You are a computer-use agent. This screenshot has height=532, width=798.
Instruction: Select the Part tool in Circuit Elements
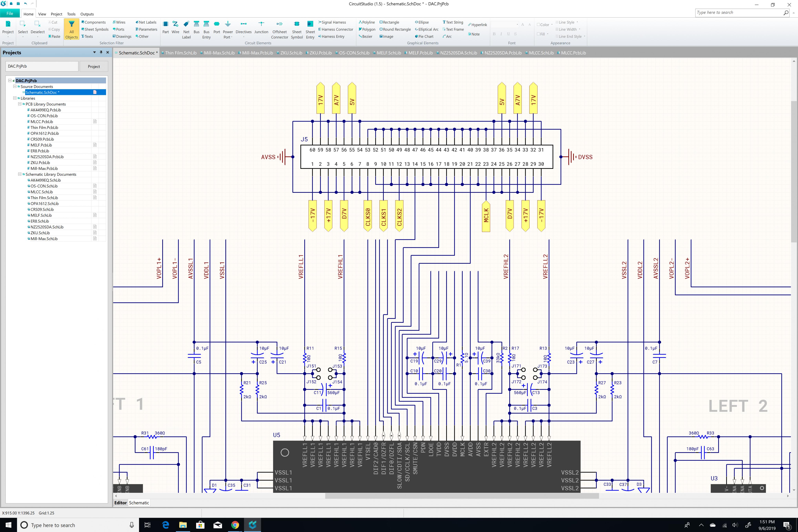point(166,27)
